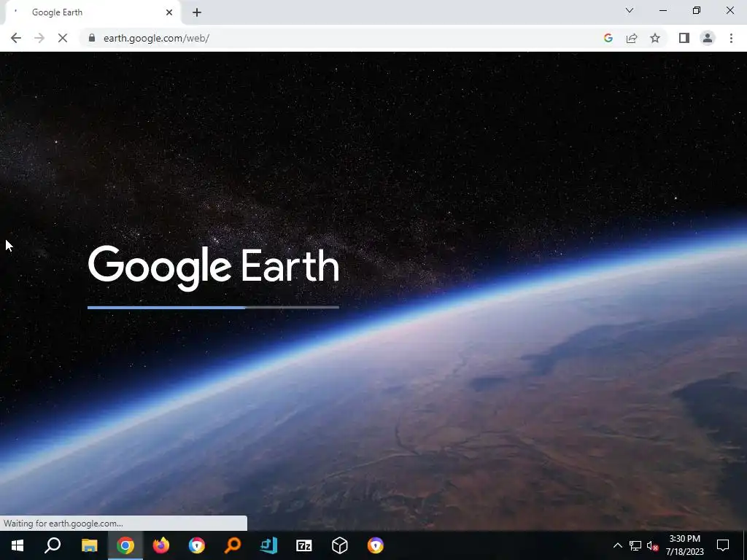This screenshot has height=560, width=747.
Task: Close the Google Earth tab
Action: click(x=169, y=12)
